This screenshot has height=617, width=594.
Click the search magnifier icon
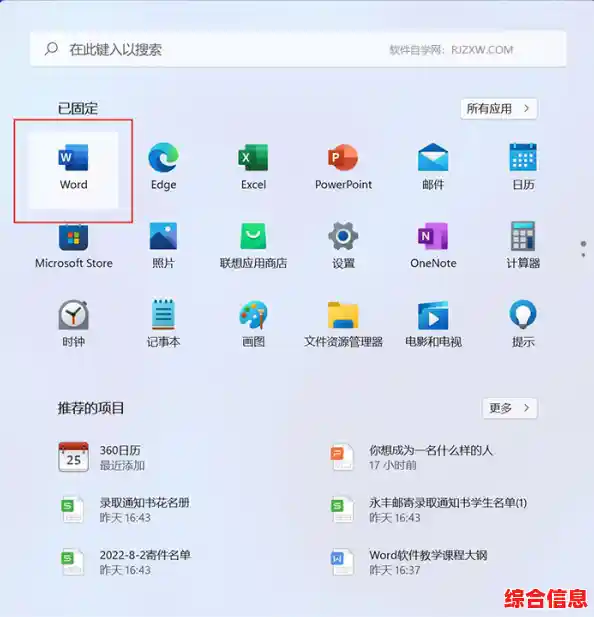(x=52, y=49)
